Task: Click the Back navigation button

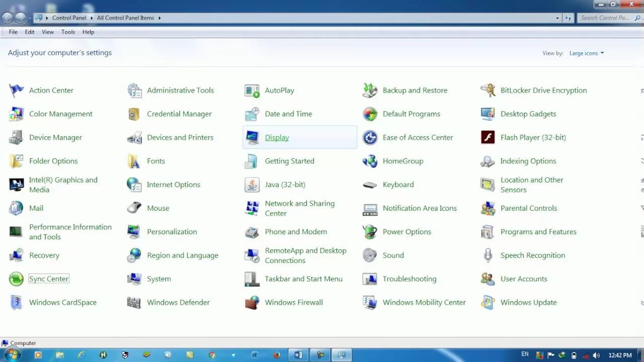Action: (x=7, y=18)
